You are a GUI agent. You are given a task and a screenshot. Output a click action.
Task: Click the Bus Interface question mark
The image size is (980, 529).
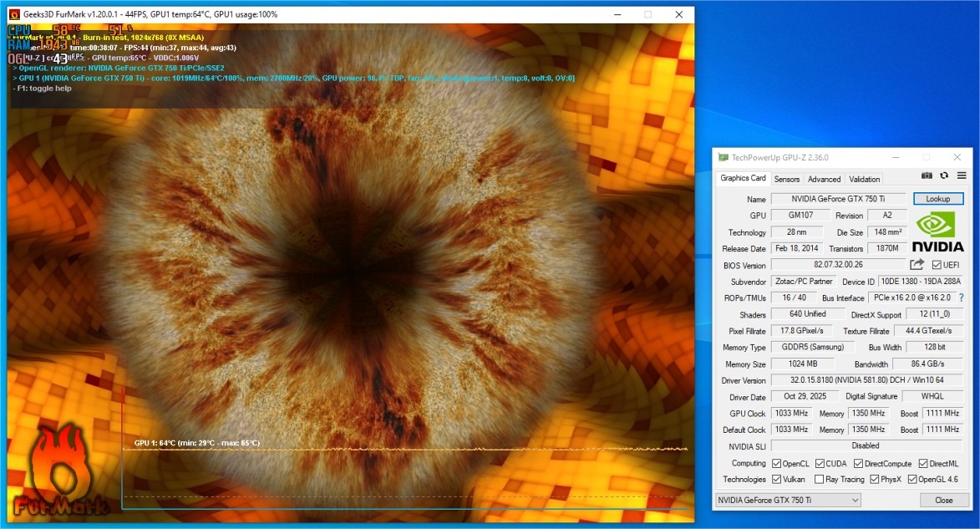[962, 298]
